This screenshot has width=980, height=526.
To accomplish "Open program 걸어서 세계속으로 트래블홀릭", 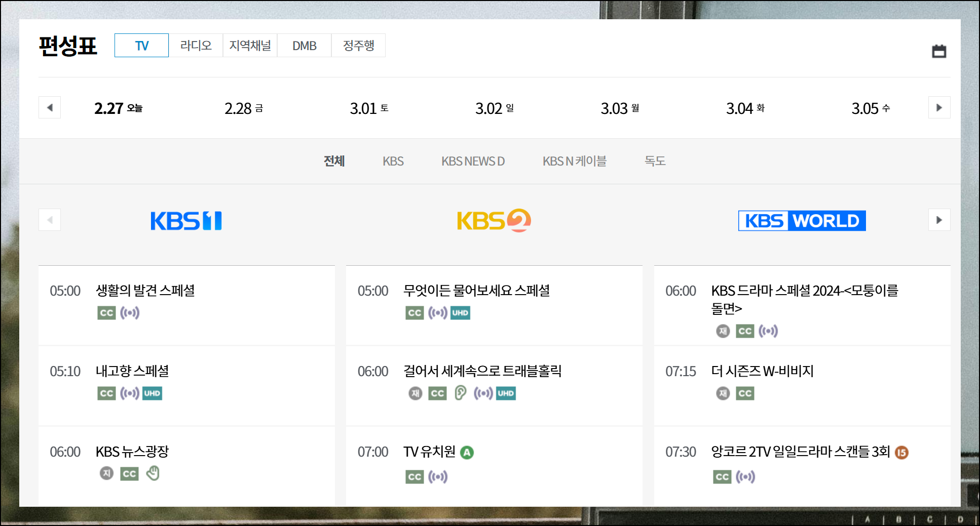I will point(482,371).
